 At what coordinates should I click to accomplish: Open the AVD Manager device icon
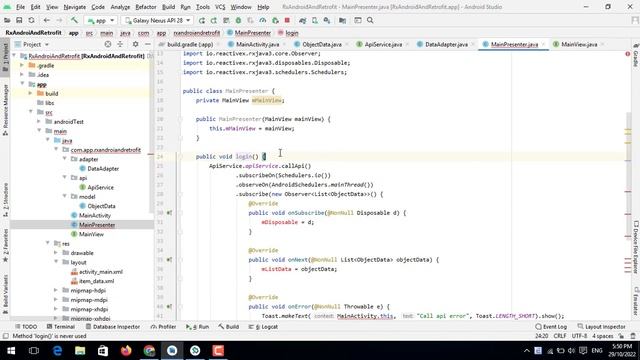pyautogui.click(x=315, y=20)
